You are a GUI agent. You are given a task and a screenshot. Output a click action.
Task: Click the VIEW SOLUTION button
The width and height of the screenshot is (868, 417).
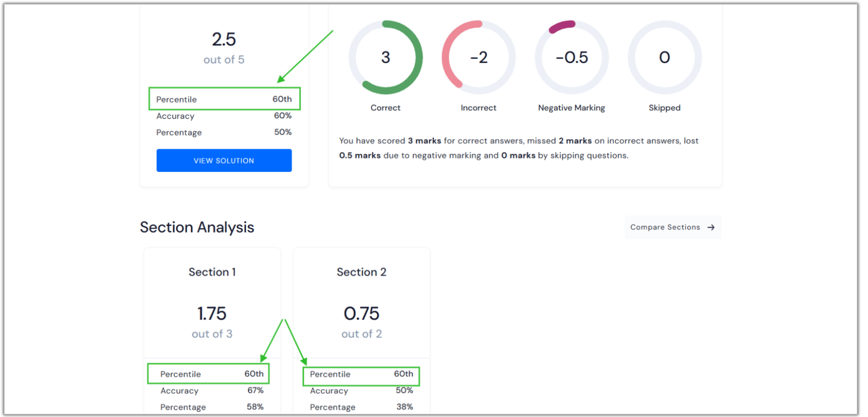pyautogui.click(x=224, y=161)
